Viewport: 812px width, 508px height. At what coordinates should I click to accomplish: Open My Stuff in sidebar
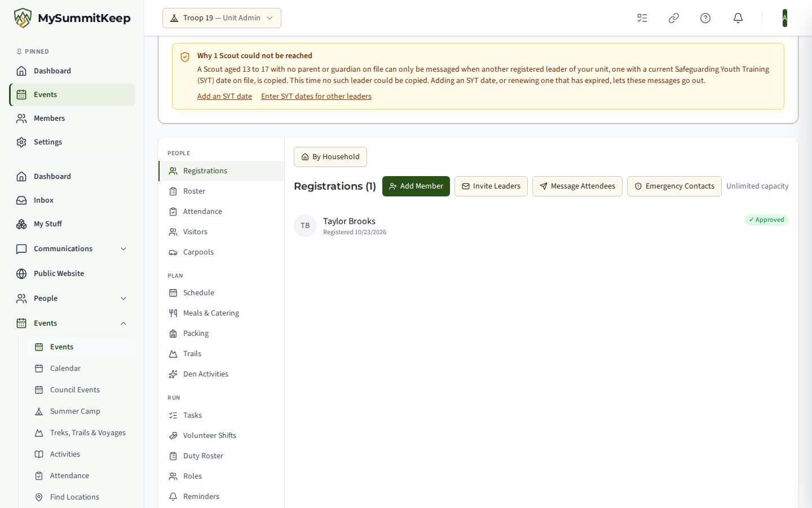[72, 224]
